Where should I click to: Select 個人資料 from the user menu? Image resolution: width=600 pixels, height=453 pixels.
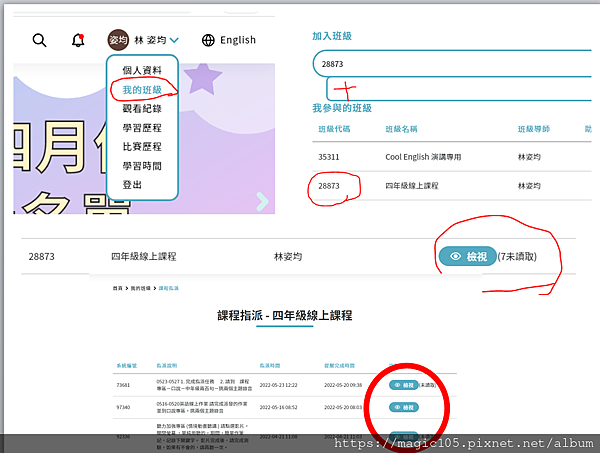(x=142, y=70)
